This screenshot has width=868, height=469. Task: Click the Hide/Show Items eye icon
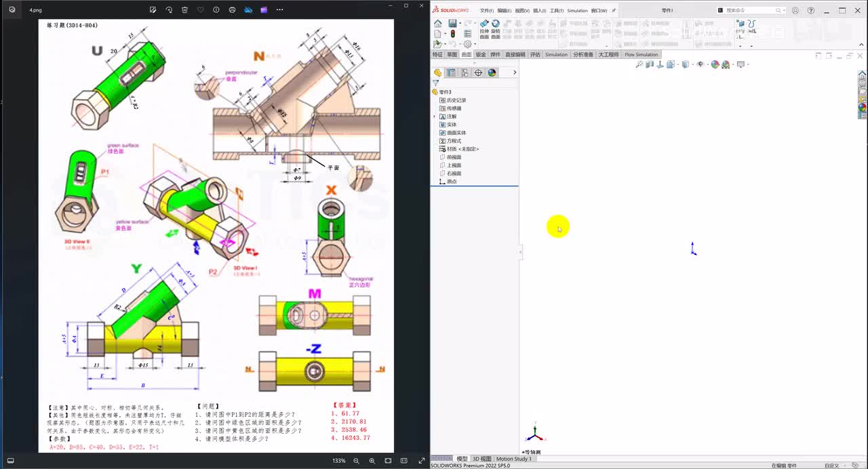(701, 64)
